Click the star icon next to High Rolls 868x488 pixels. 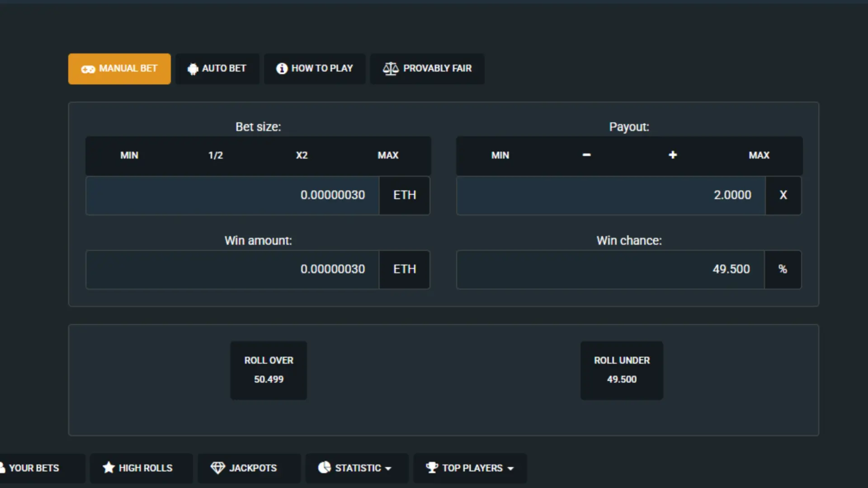click(x=108, y=468)
